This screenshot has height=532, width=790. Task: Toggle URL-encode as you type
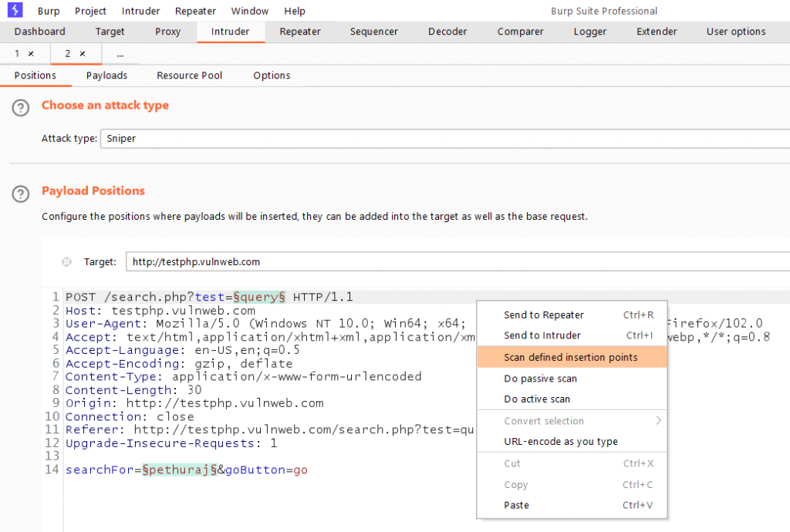[x=572, y=441]
